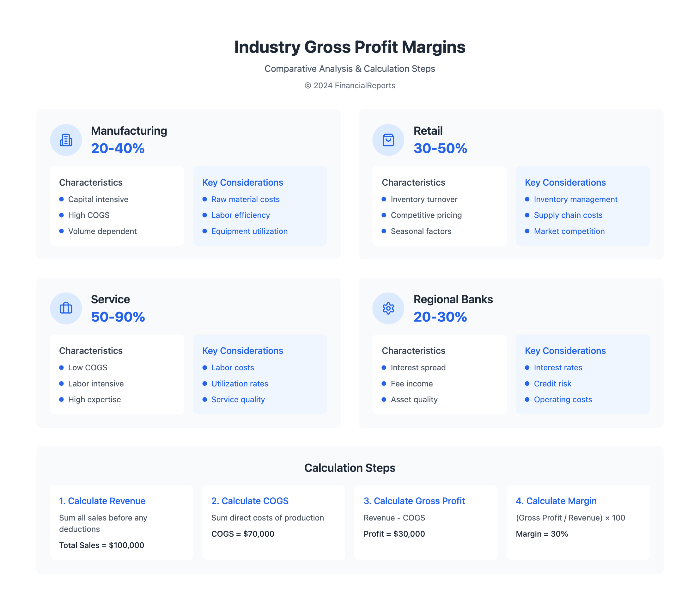This screenshot has height=610, width=700.
Task: Click the Service 50-90% margin value
Action: [x=118, y=317]
